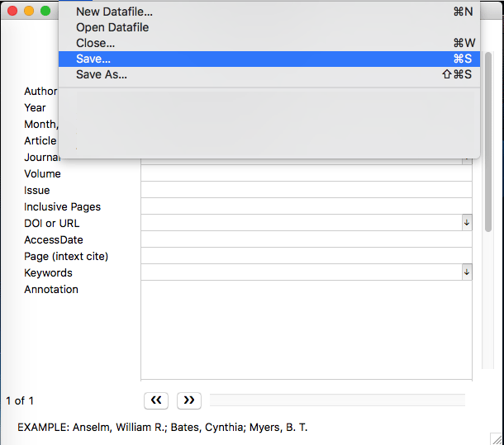Go to previous record with << button
The image size is (504, 445).
point(156,400)
